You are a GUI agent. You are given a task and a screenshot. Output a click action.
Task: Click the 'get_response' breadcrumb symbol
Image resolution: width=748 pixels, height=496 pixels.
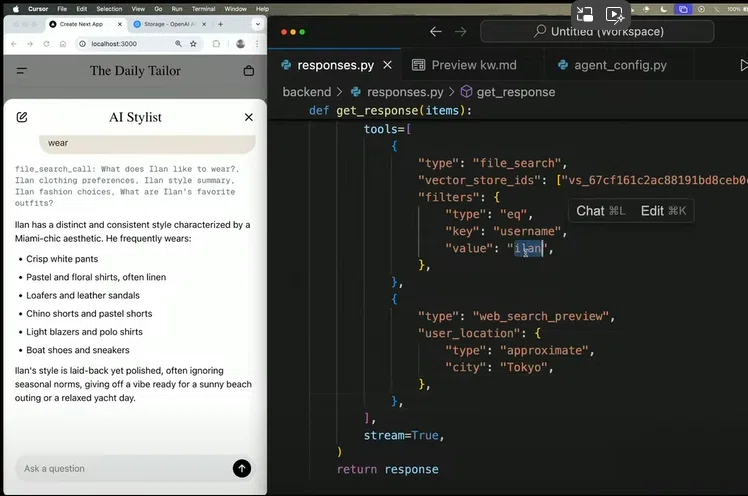(508, 92)
